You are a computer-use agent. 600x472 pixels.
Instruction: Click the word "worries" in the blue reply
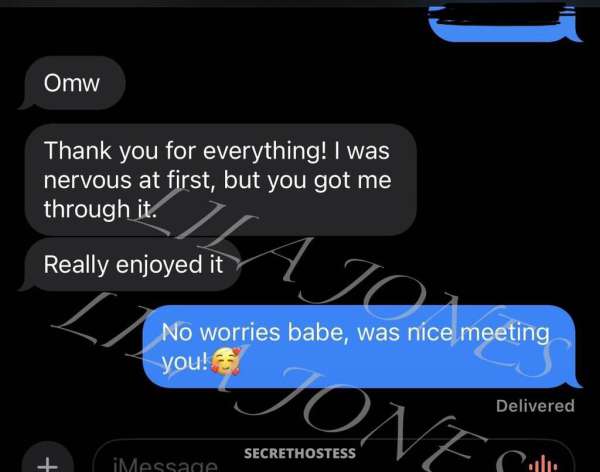pyautogui.click(x=240, y=332)
